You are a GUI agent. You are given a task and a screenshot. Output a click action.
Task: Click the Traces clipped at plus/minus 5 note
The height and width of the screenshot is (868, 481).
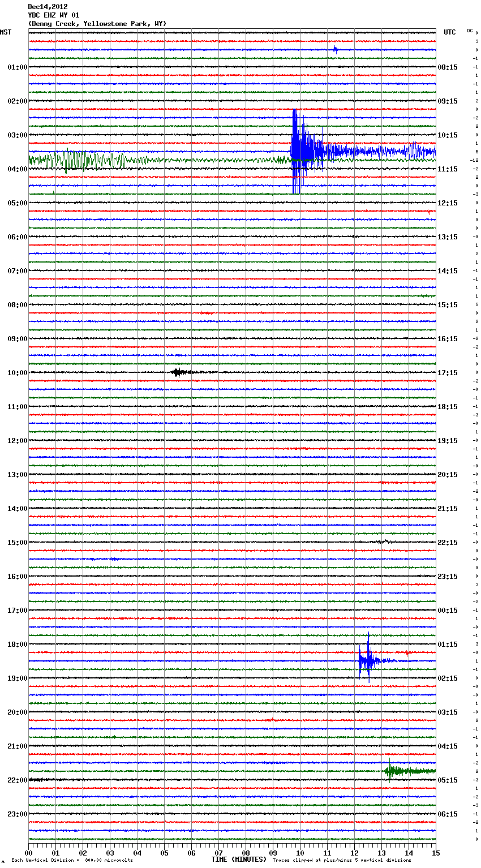(x=342, y=861)
